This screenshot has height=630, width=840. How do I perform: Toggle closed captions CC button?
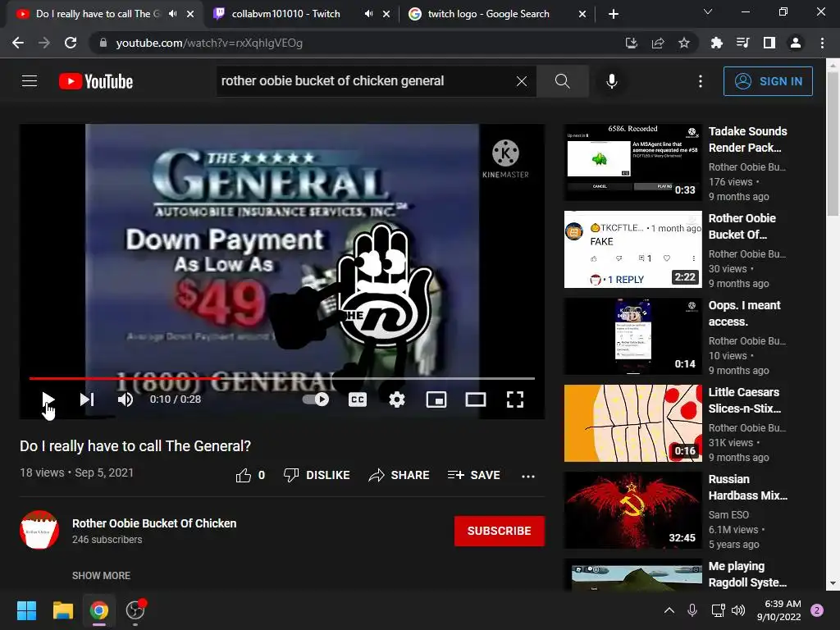tap(358, 399)
